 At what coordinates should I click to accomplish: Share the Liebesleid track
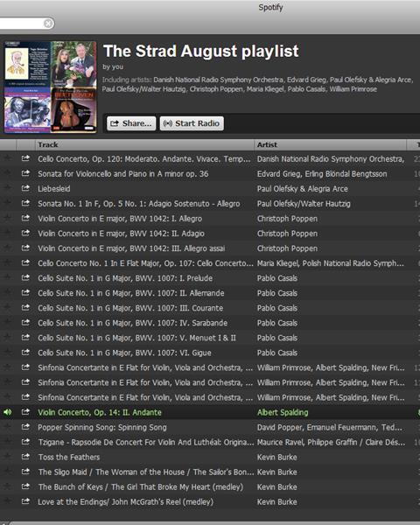[25, 188]
